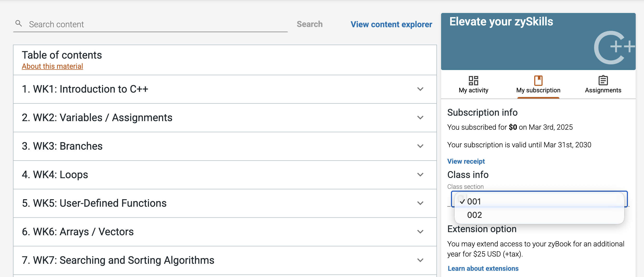Click the Elevate your zySkills banner

point(538,41)
